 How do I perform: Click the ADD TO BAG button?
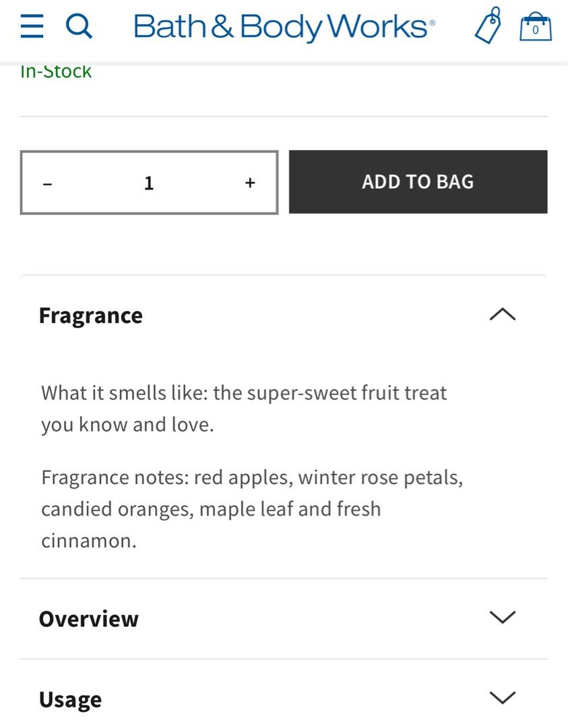(418, 181)
